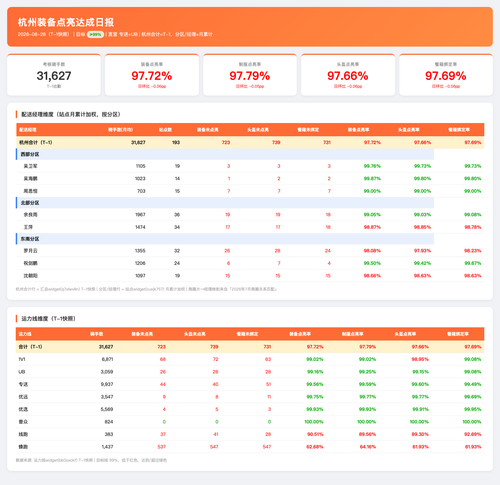This screenshot has height=485, width=500.
Task: Click the large 97.72% value in the top card
Action: [x=152, y=76]
